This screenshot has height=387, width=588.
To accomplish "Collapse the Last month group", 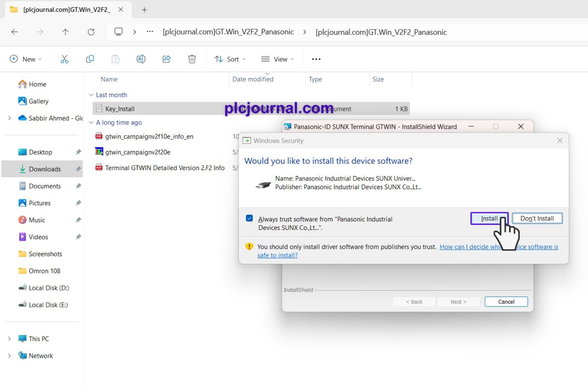I will pyautogui.click(x=91, y=95).
